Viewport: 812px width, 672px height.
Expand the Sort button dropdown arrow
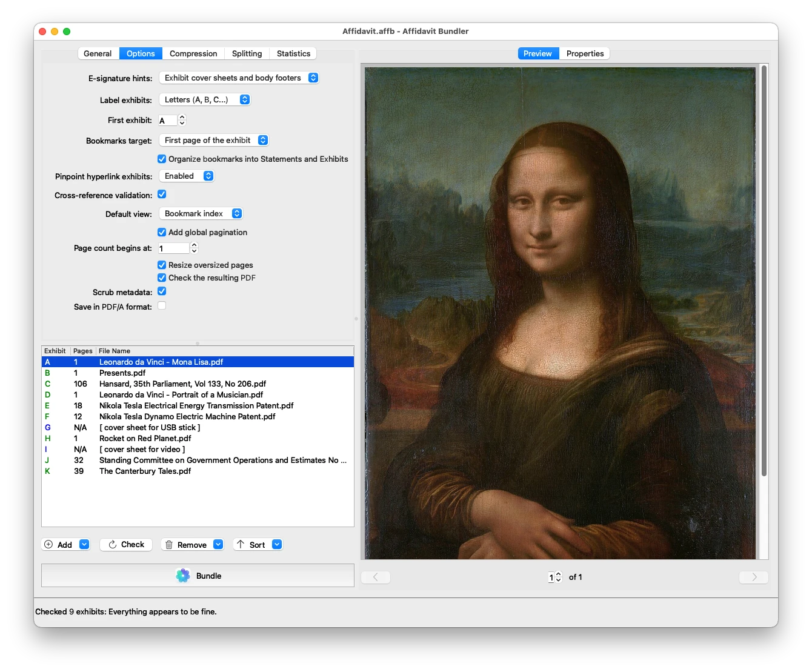277,545
